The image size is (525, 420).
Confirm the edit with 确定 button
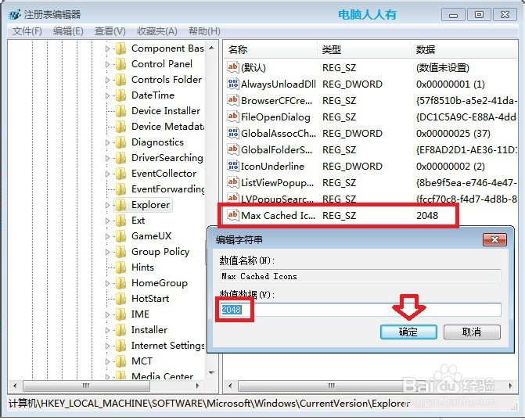[408, 332]
